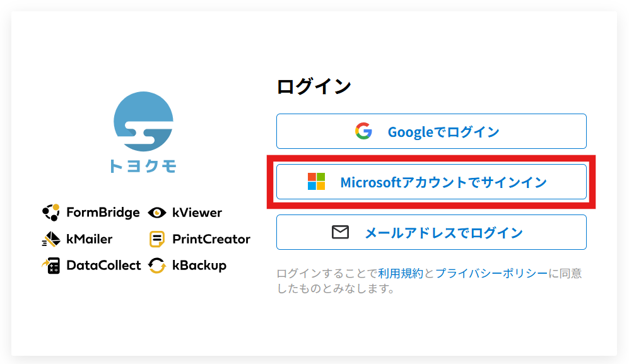Screen dimensions: 629x364
Task: Select the kViewer eye icon
Action: [157, 213]
